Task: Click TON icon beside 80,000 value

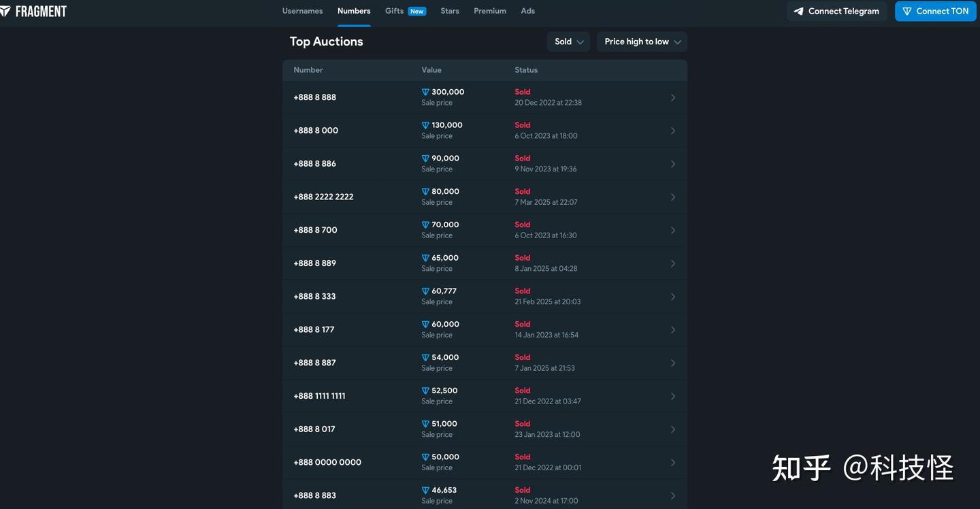Action: point(425,192)
